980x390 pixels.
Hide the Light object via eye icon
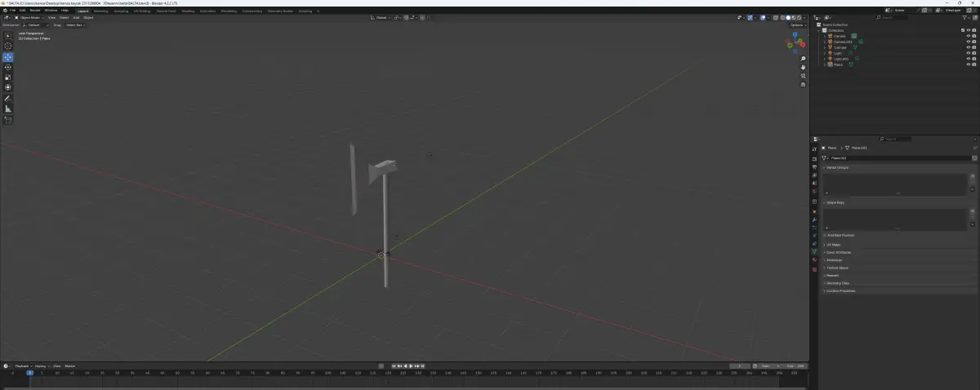(x=969, y=53)
